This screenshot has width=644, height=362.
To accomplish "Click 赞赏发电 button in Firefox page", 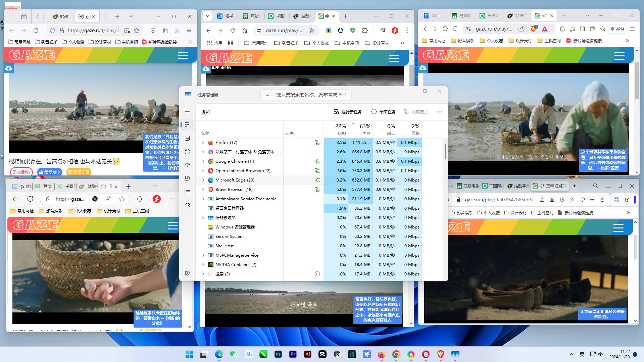I will click(50, 172).
